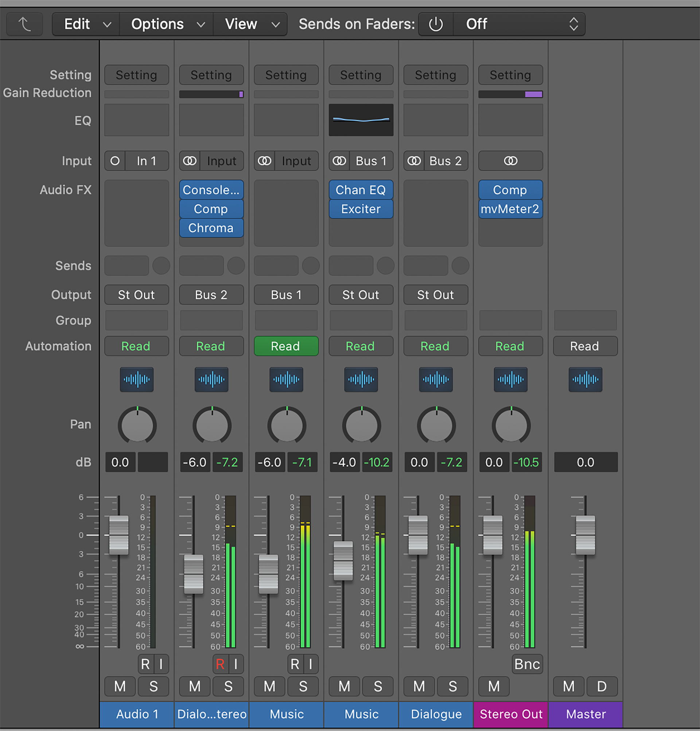The image size is (700, 731).
Task: Open the Chan EQ plugin slot
Action: [361, 190]
